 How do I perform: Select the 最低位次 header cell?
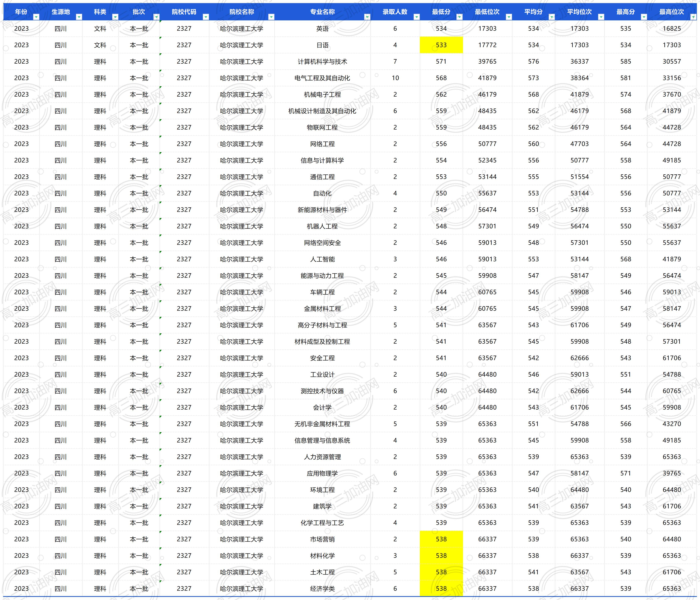point(488,12)
